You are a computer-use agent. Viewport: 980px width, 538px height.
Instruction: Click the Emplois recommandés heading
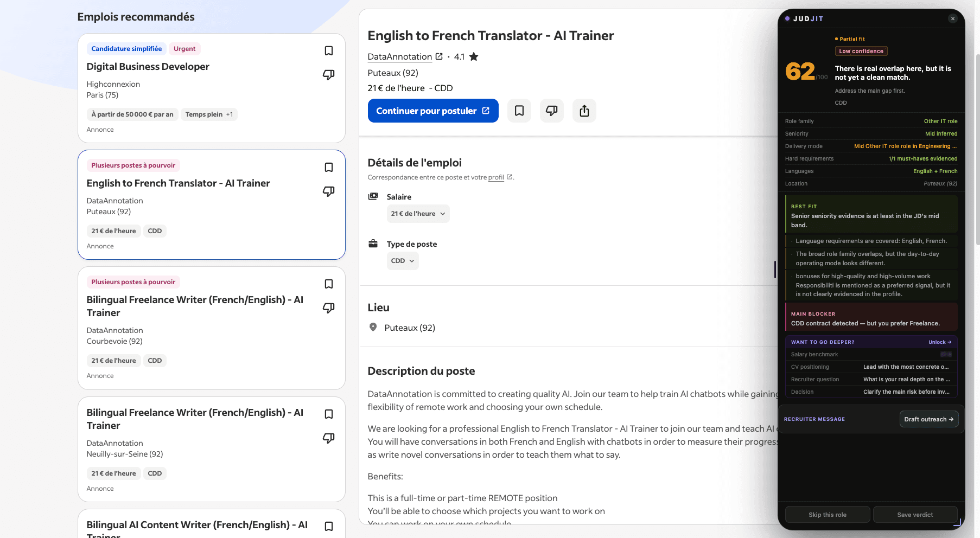[136, 17]
